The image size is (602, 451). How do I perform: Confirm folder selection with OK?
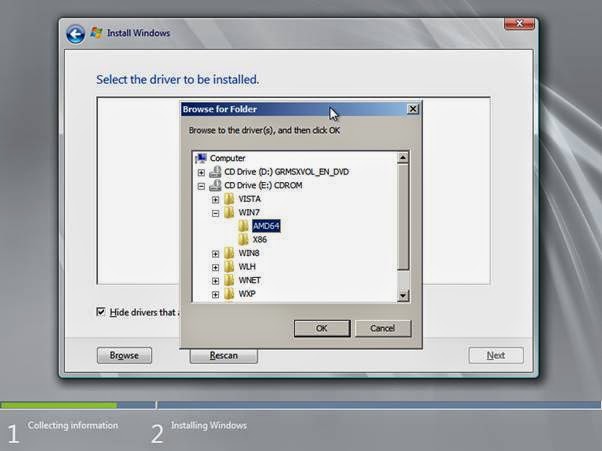pyautogui.click(x=322, y=329)
